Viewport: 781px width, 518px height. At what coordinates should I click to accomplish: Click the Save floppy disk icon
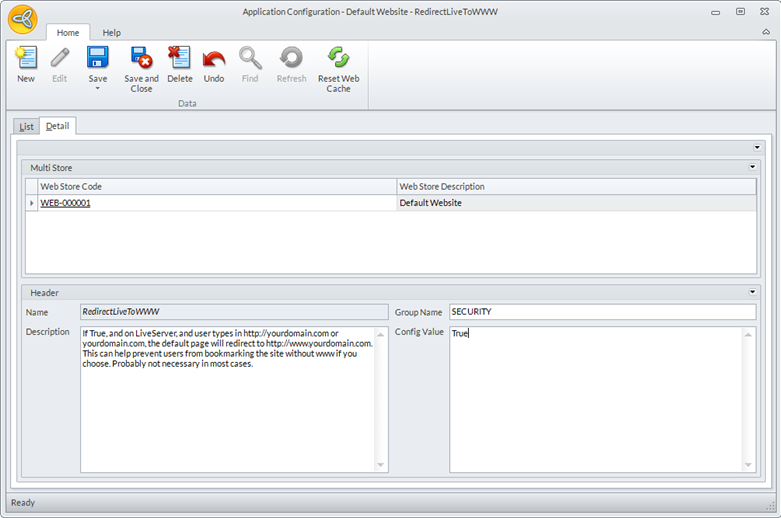(97, 58)
